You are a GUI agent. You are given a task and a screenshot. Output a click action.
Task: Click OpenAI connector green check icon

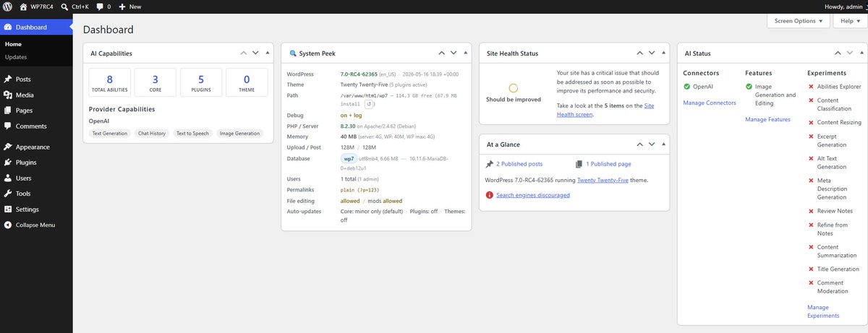point(686,87)
